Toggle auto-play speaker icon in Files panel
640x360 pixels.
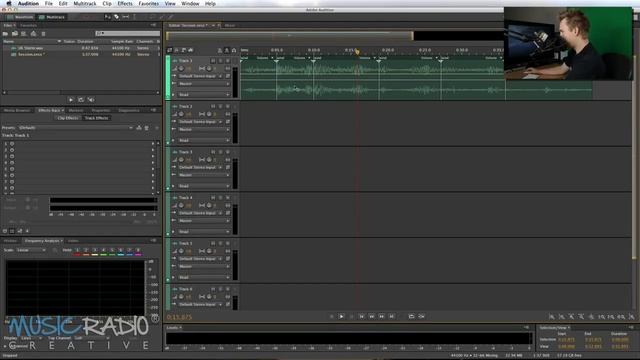click(91, 100)
